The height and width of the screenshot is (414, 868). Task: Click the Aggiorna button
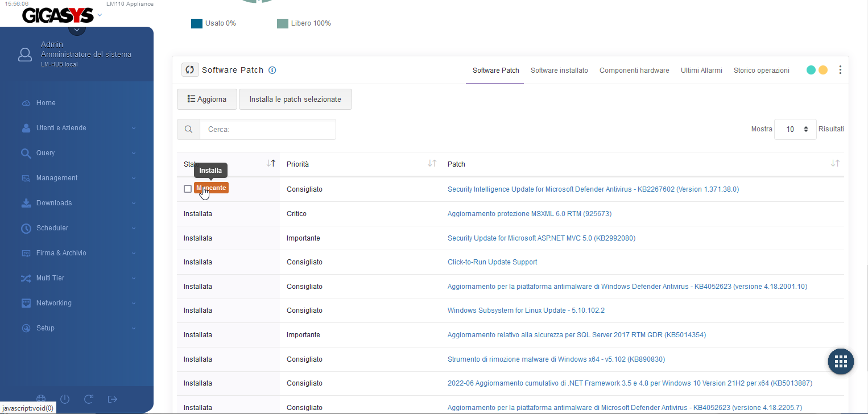(x=207, y=99)
